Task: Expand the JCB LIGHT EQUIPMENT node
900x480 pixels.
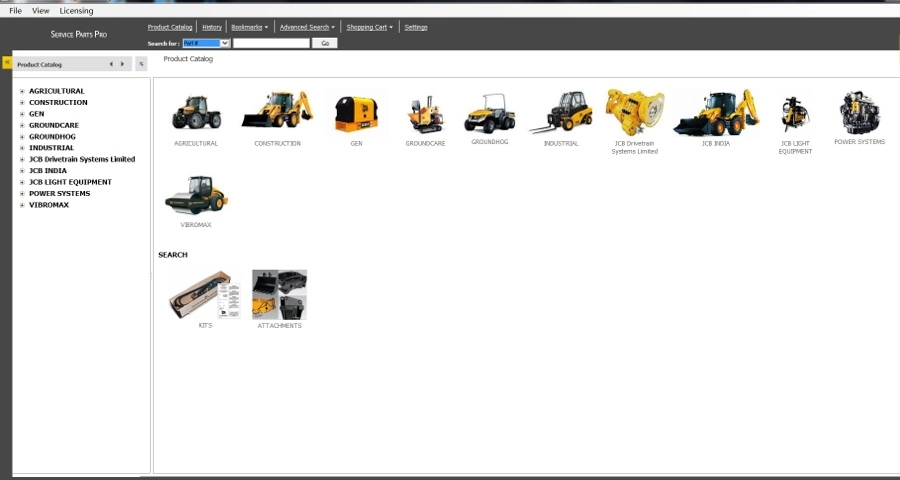Action: click(x=22, y=182)
